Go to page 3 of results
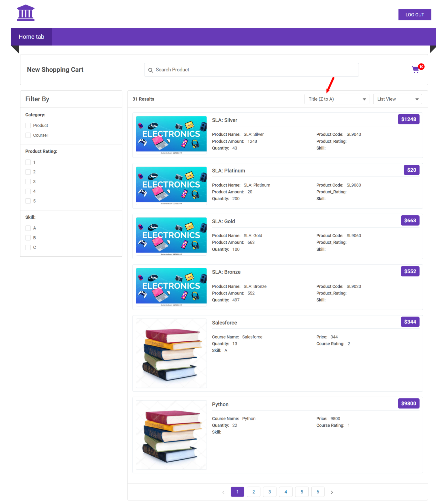Screen dimensions: 436x504 tap(269, 492)
